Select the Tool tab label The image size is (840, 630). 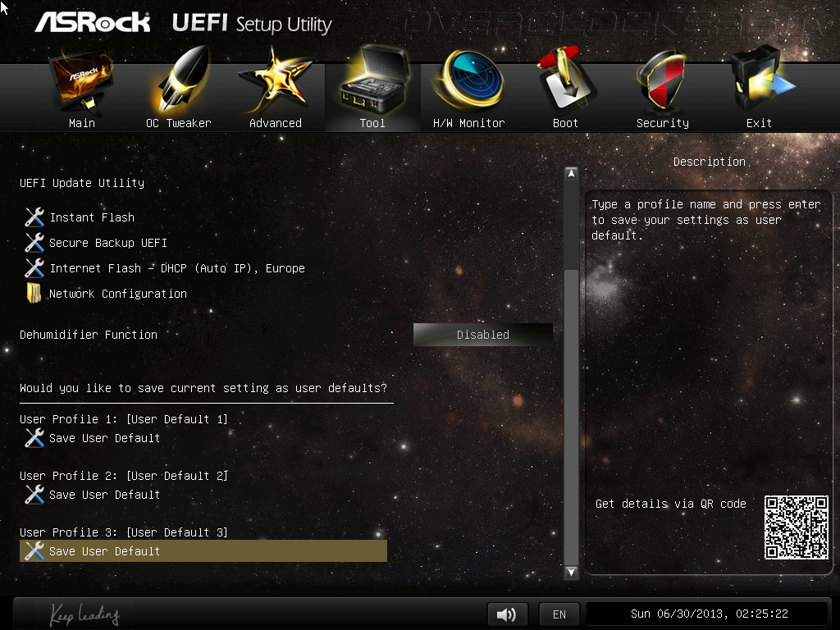tap(372, 123)
